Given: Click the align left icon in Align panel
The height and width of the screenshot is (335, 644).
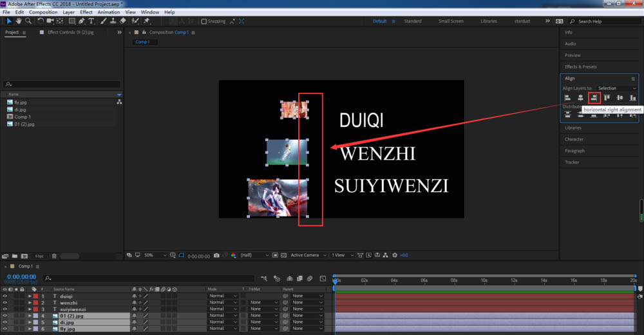Looking at the screenshot, I should click(x=567, y=98).
